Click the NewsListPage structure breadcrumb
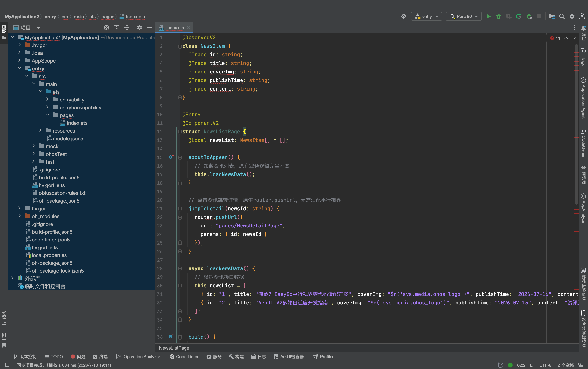Screen dimensions: 588x369 pos(174,348)
